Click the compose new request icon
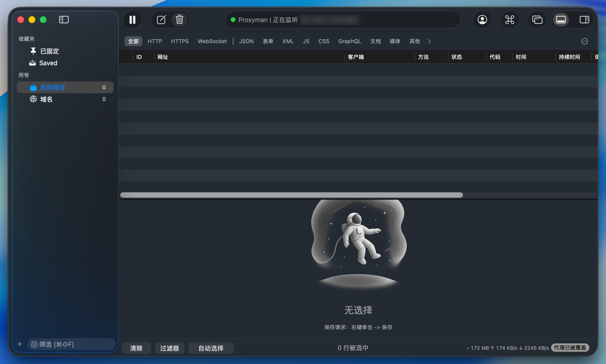The height and width of the screenshot is (364, 606). tap(161, 20)
